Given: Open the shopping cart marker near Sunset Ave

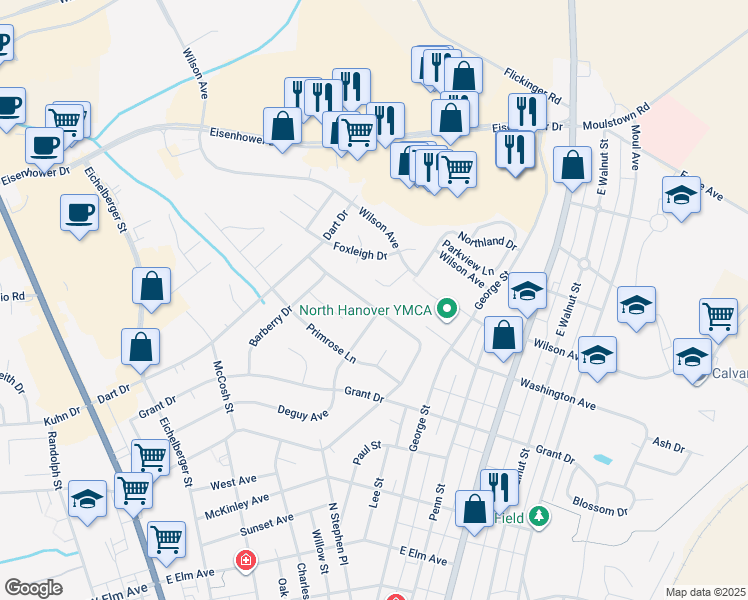Looking at the screenshot, I should (166, 539).
